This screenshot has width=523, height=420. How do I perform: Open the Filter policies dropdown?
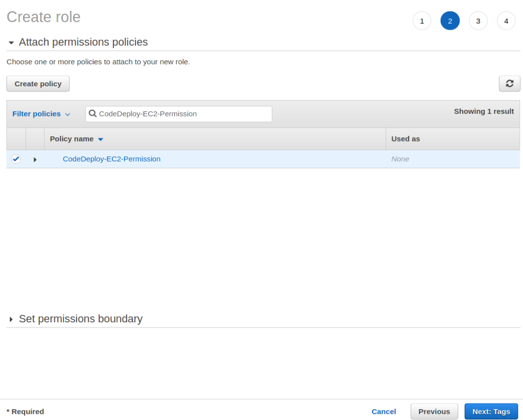click(x=41, y=113)
